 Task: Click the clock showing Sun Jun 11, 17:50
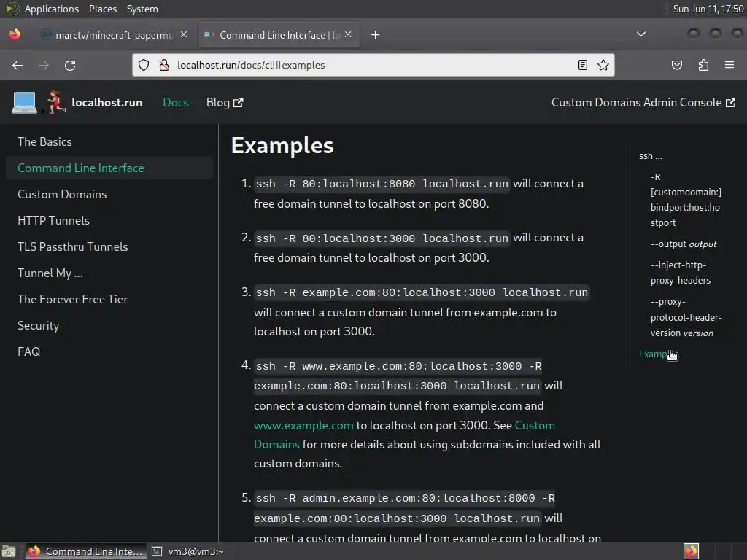tap(708, 9)
